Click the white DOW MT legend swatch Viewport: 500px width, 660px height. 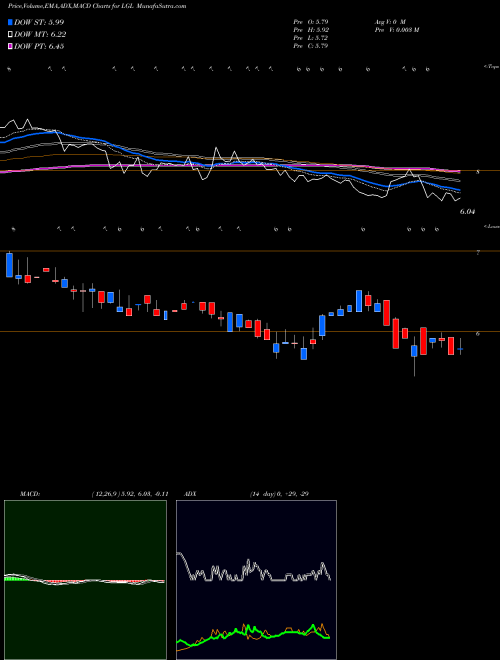point(10,35)
